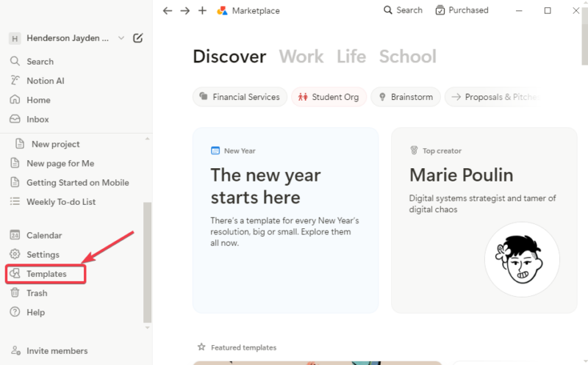Viewport: 588px width, 365px height.
Task: Select the Student Org filter chip
Action: [x=329, y=97]
